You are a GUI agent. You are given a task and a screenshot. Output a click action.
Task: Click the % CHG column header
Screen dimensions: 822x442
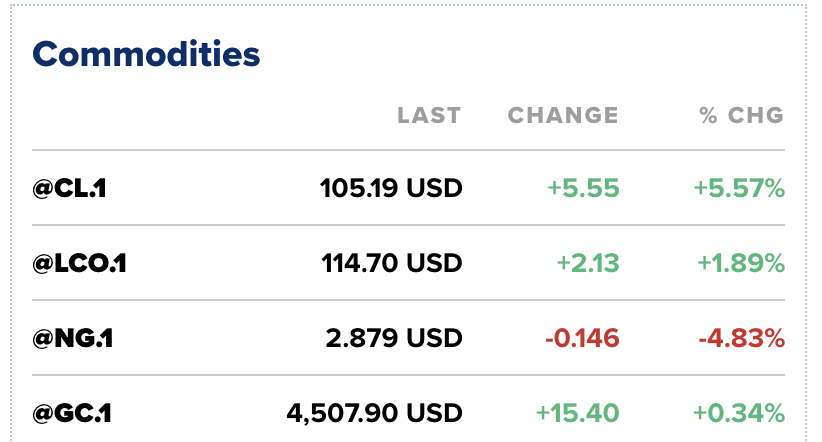click(741, 115)
